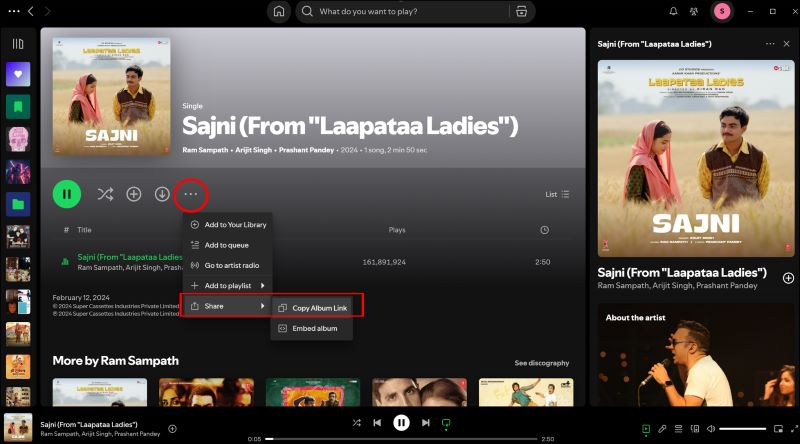800x444 pixels.
Task: Select Add to queue menu item
Action: [228, 245]
